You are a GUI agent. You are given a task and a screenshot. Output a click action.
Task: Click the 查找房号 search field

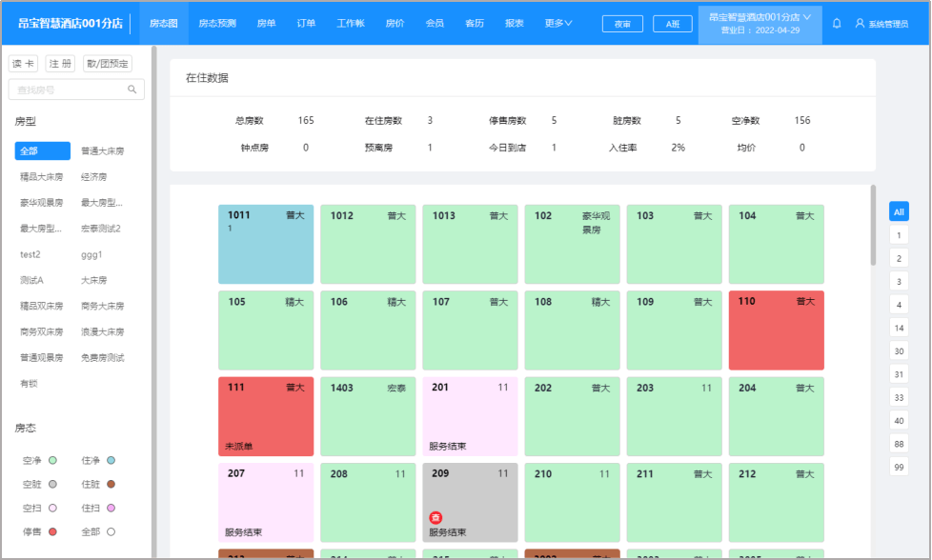pos(76,90)
